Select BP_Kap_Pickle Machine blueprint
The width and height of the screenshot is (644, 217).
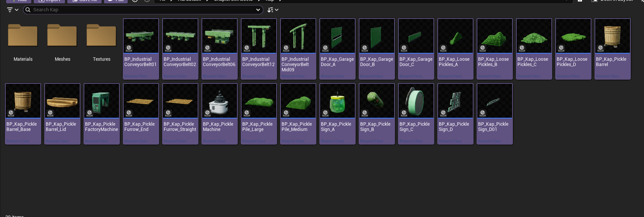220,114
